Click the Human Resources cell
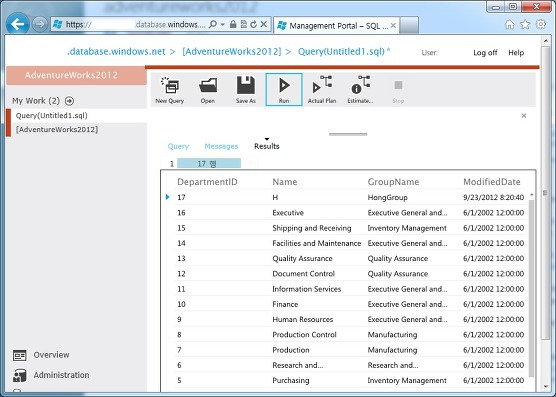The width and height of the screenshot is (556, 397). [302, 319]
